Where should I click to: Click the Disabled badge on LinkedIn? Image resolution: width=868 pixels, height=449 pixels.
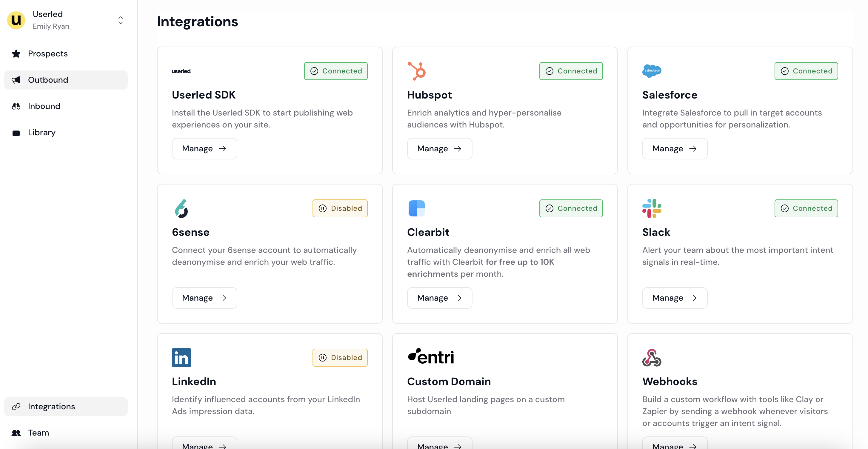(340, 357)
